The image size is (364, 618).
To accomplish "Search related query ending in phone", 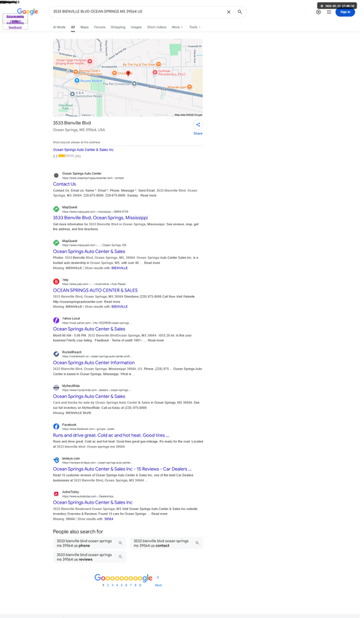I will point(90,543).
